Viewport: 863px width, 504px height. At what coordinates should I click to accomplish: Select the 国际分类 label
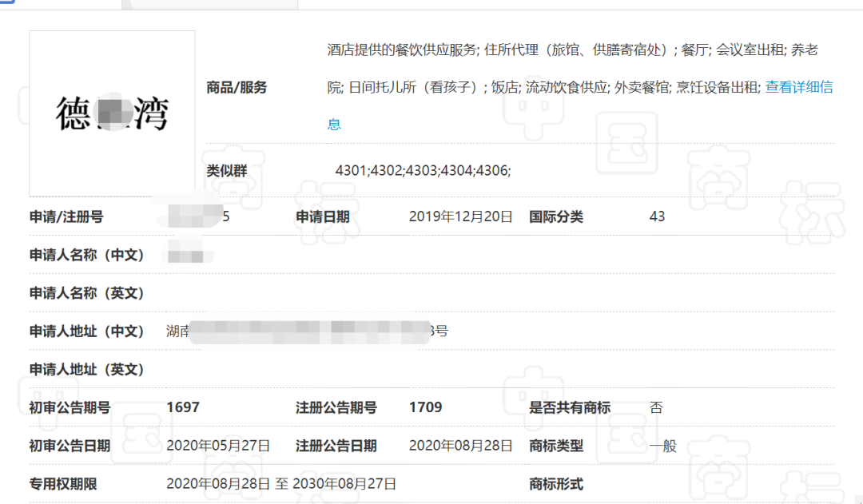pos(556,216)
